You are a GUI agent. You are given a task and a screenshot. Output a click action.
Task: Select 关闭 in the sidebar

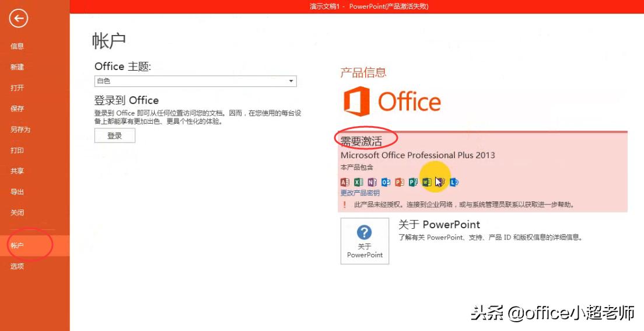(x=17, y=213)
